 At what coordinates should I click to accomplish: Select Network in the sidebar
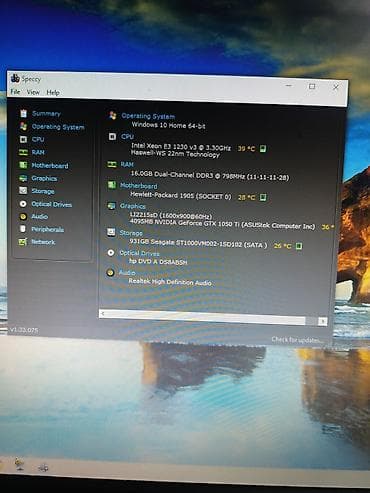(43, 242)
